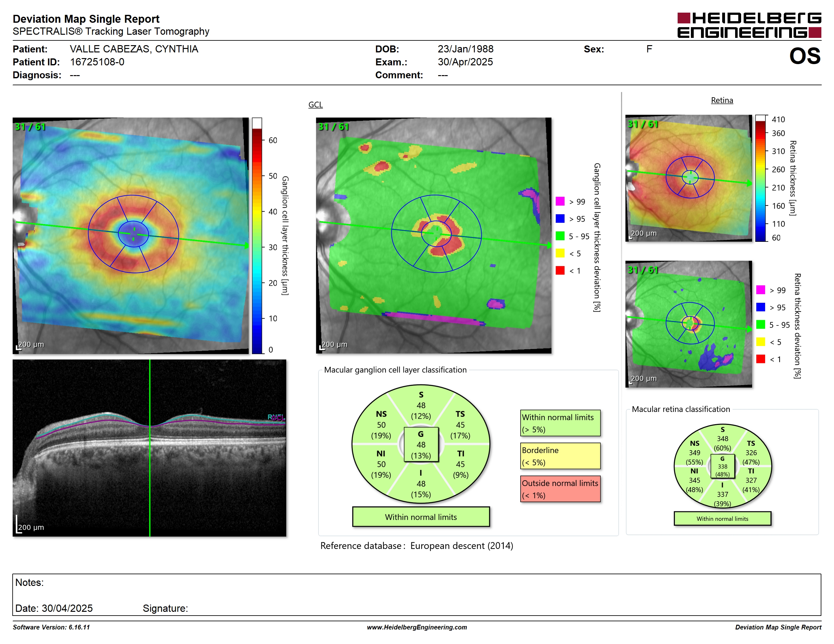Viewport: 834px width, 644px height.
Task: Click the GCL TI sector 45 (9%)
Action: [461, 464]
